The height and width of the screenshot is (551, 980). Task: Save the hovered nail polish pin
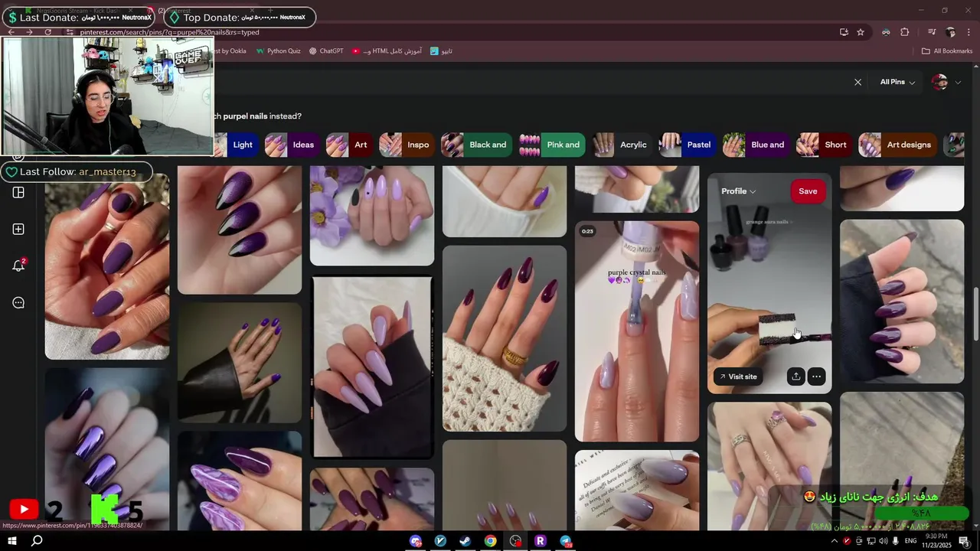[808, 191]
